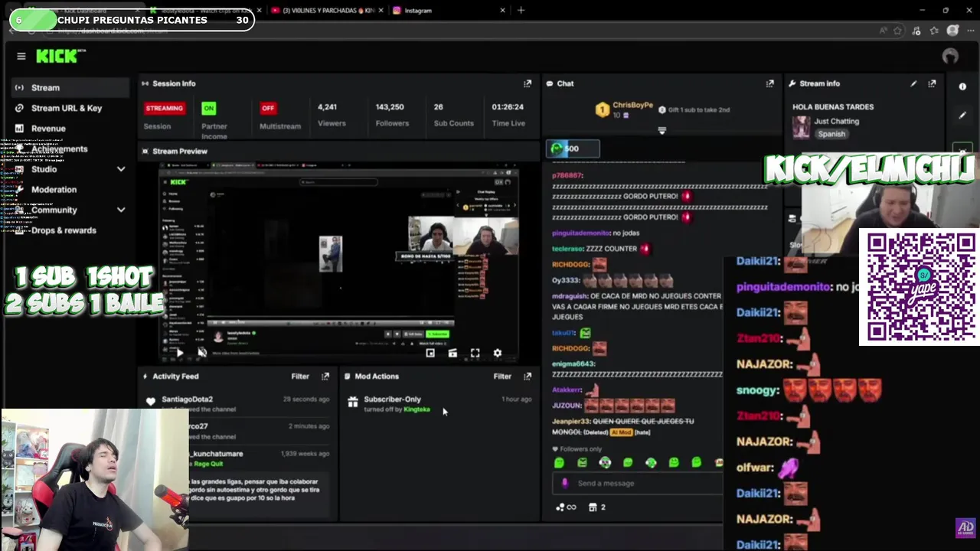Collapse the chat leaderboard arrow
This screenshot has height=551, width=980.
(661, 131)
